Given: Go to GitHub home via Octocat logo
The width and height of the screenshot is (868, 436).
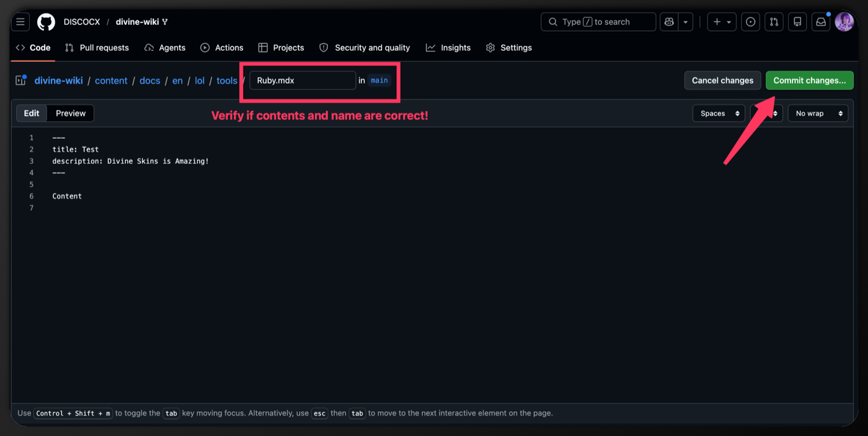Looking at the screenshot, I should click(46, 22).
